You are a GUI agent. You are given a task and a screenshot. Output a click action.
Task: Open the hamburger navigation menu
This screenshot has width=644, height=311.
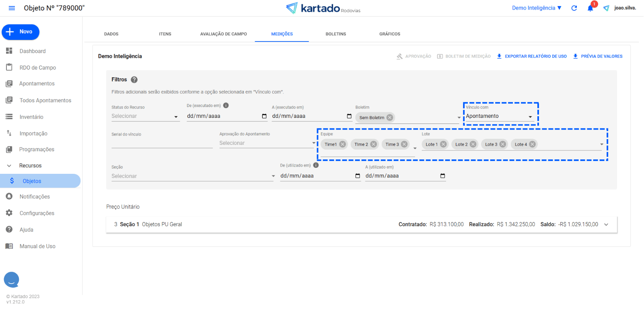coord(12,8)
